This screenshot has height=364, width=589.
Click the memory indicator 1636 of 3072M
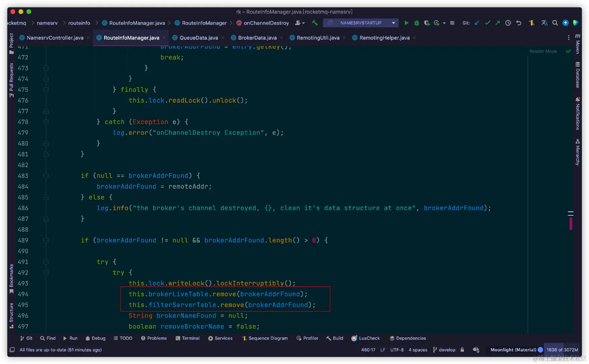pyautogui.click(x=562, y=350)
